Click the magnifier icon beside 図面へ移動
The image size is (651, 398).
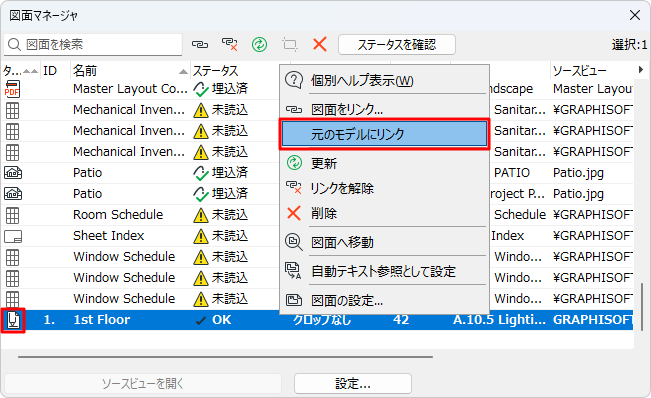(294, 242)
